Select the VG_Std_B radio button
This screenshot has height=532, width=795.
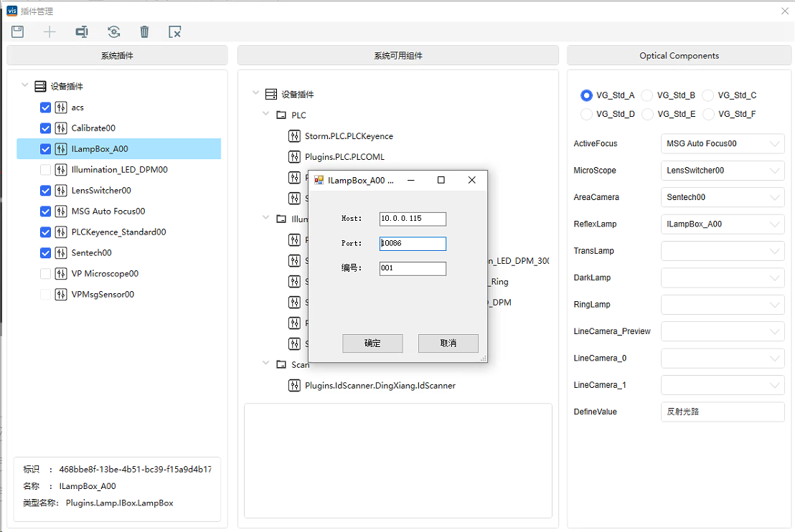click(647, 95)
